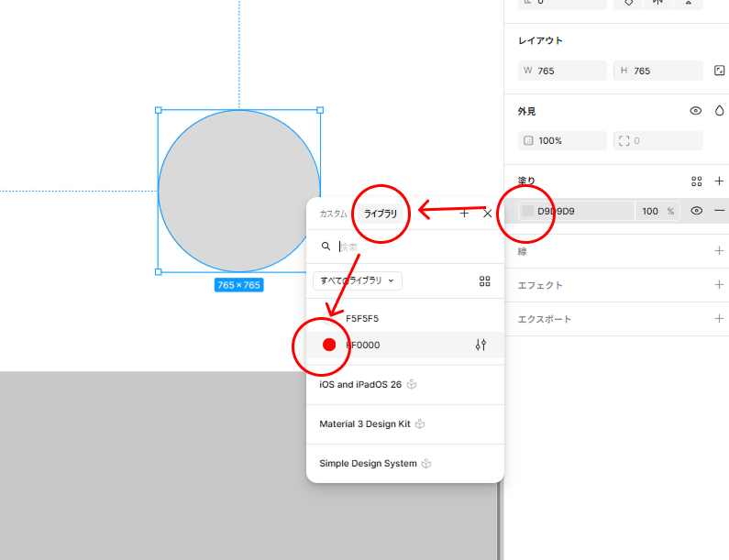Remove the D9D9D9 fill with minus icon
Image resolution: width=729 pixels, height=560 pixels.
coord(719,211)
